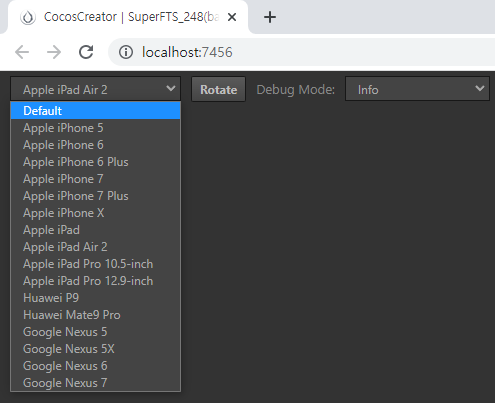495x403 pixels.
Task: Open a new browser tab
Action: click(x=270, y=17)
